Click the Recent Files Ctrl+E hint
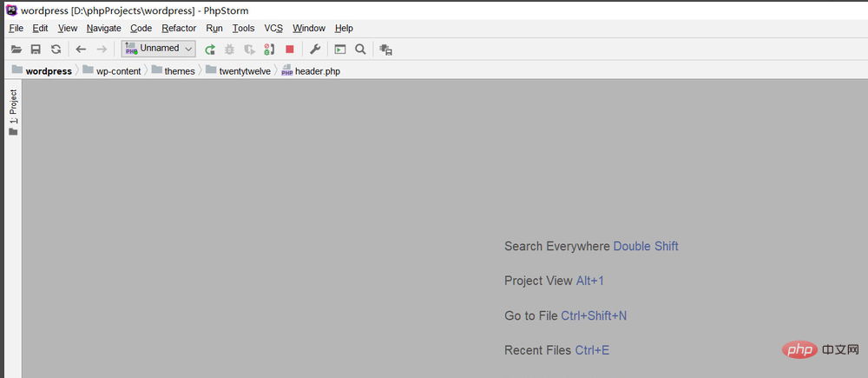Screen dimensions: 868x378 click(557, 350)
